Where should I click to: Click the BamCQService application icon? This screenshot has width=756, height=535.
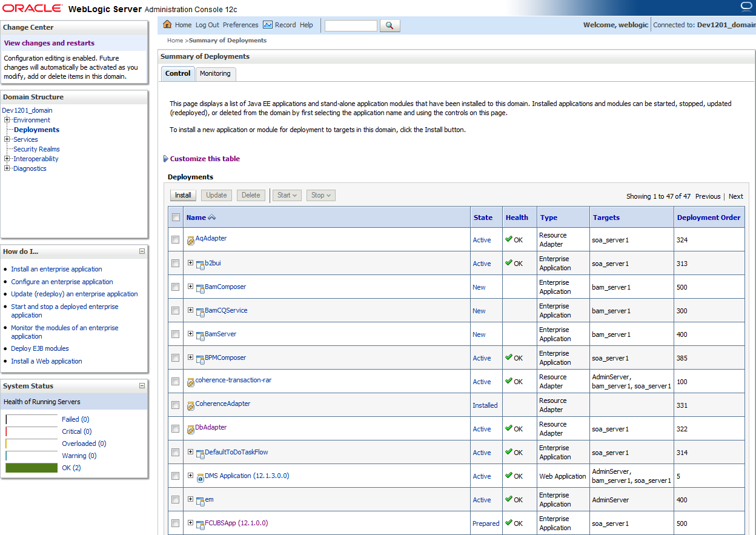tap(201, 311)
